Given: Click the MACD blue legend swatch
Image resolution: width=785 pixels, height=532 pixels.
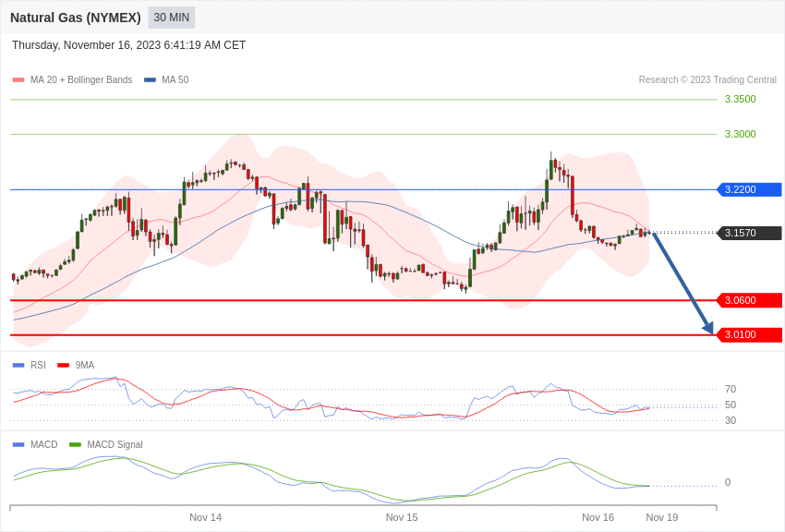Looking at the screenshot, I should 18,444.
